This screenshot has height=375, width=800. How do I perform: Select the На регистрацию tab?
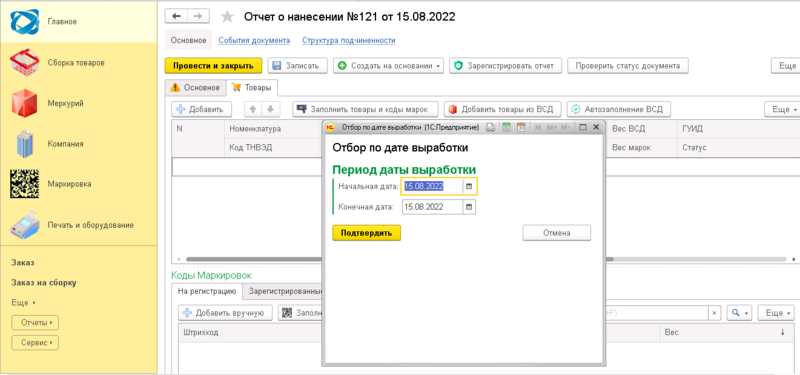click(207, 291)
